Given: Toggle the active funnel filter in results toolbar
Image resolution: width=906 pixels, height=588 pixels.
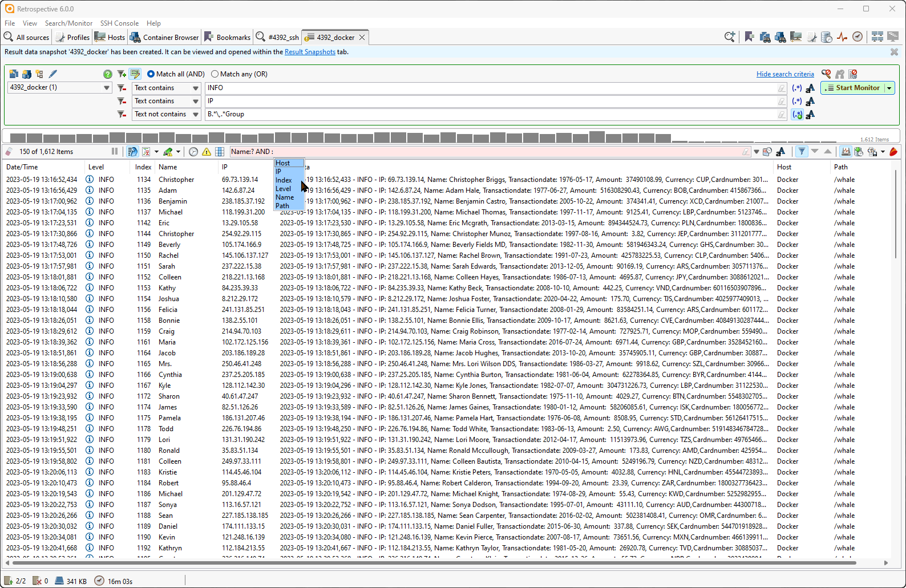Looking at the screenshot, I should pyautogui.click(x=802, y=152).
